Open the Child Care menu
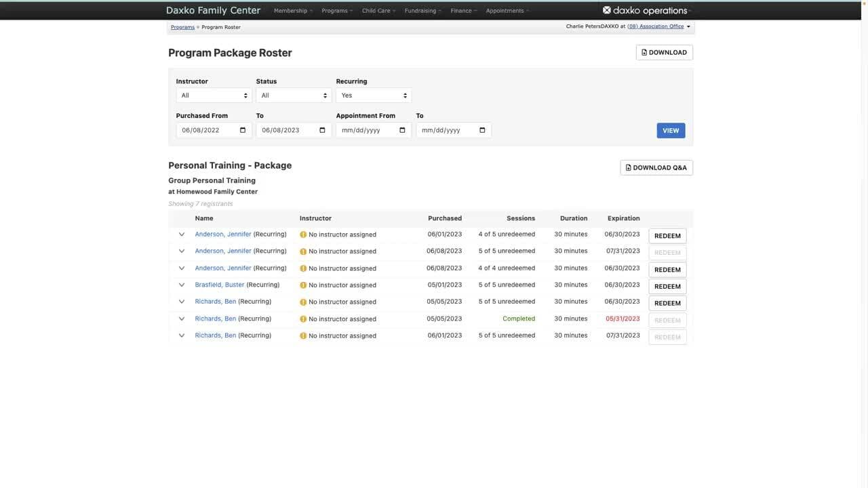Viewport: 868px width, 488px height. (378, 11)
